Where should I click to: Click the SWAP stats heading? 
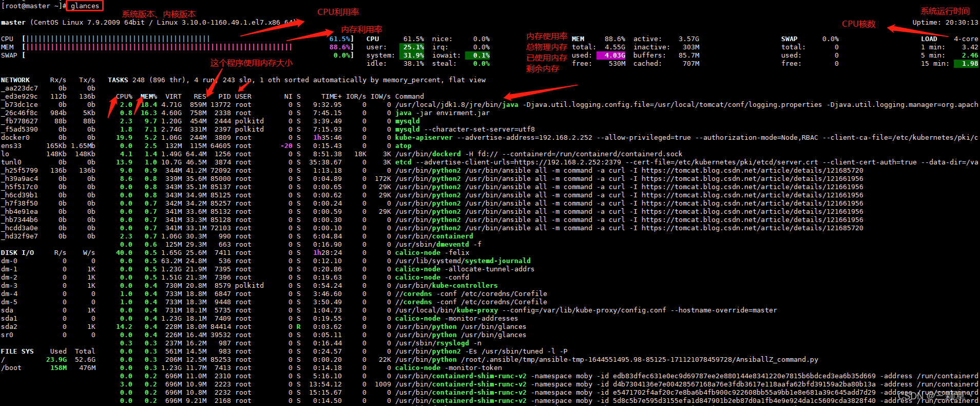coord(790,39)
